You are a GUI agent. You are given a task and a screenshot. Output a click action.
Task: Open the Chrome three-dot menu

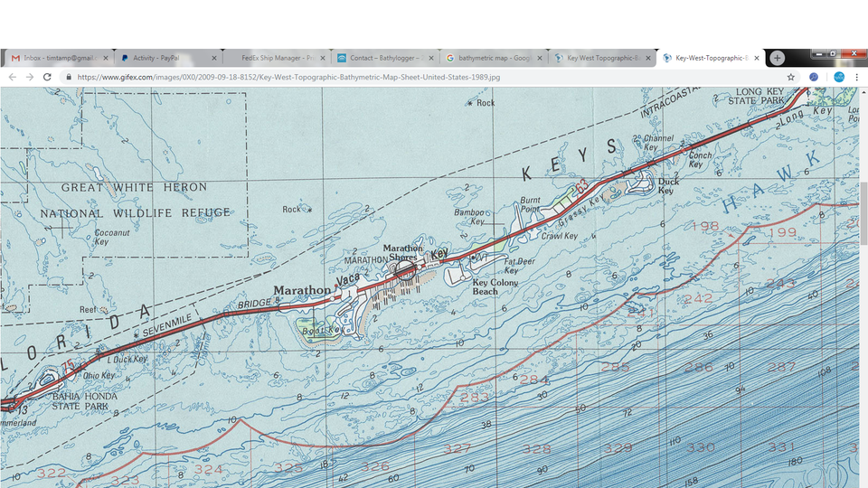856,77
